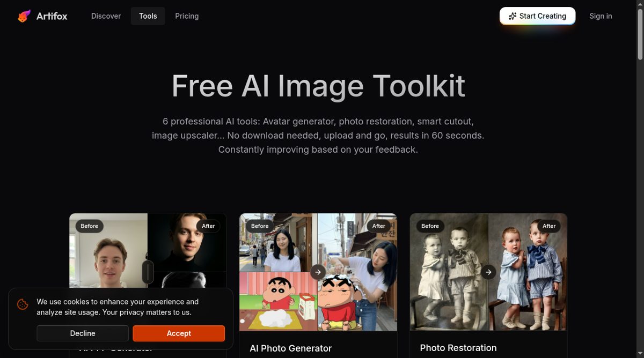Viewport: 644px width, 358px height.
Task: Click the cookie icon in the consent banner
Action: point(23,304)
